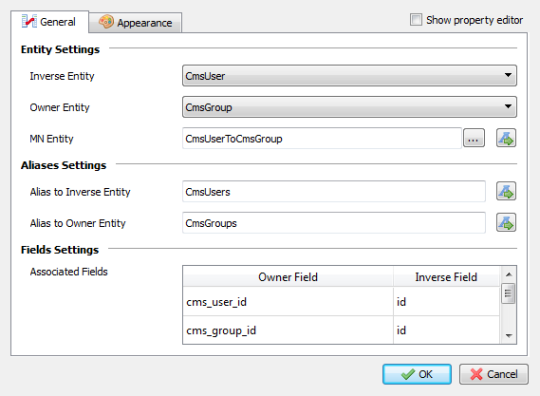
Task: Click the Alias to Owner Entity field
Action: pyautogui.click(x=334, y=223)
